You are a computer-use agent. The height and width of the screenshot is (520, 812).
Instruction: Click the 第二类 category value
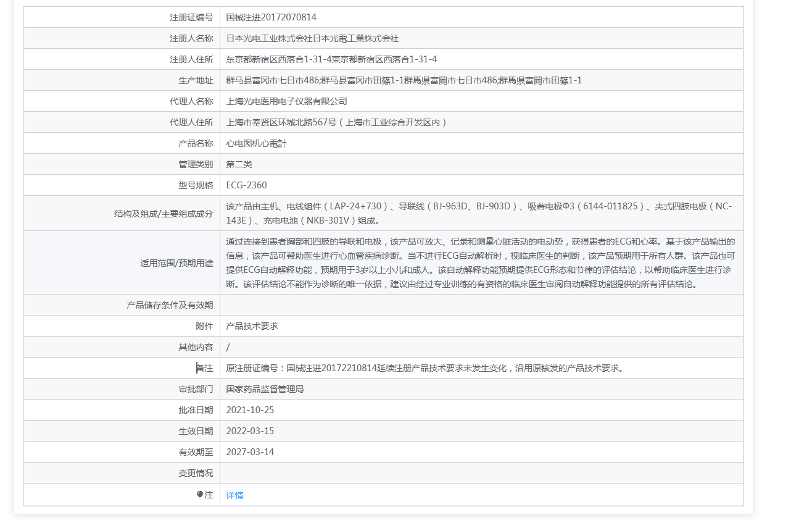[x=239, y=164]
